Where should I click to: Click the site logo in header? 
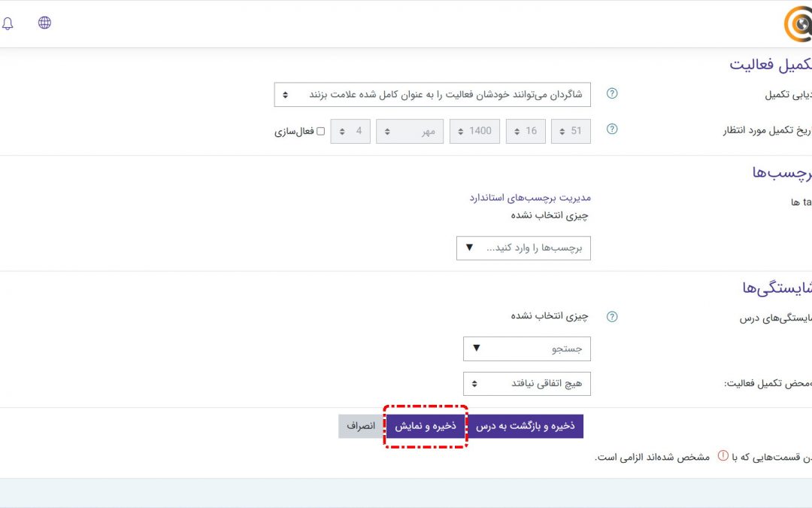(x=798, y=24)
